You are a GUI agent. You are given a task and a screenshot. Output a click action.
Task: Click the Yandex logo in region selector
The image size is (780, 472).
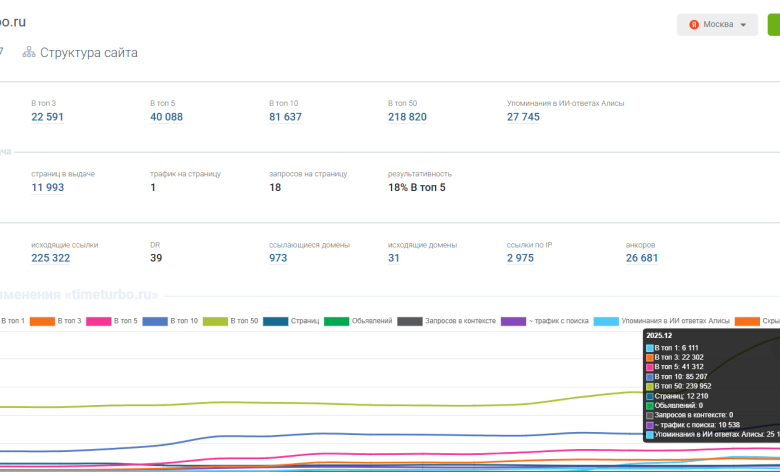click(x=694, y=25)
